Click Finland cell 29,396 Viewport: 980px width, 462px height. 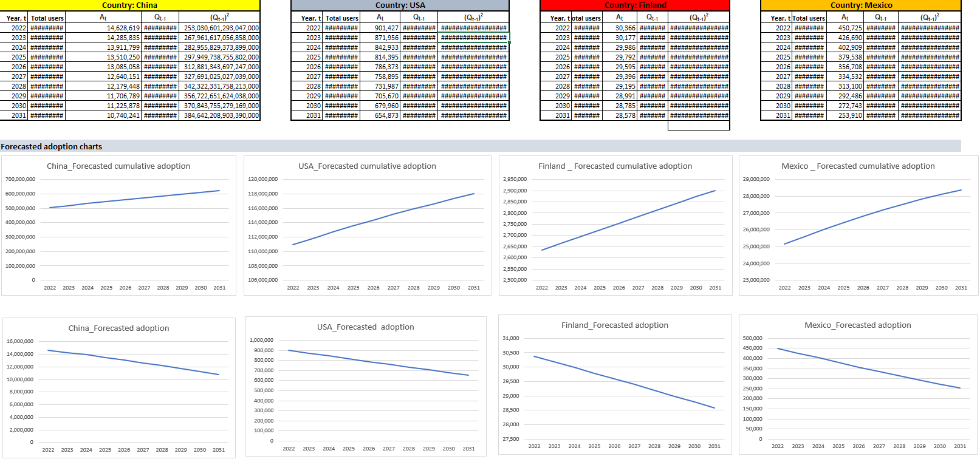619,76
